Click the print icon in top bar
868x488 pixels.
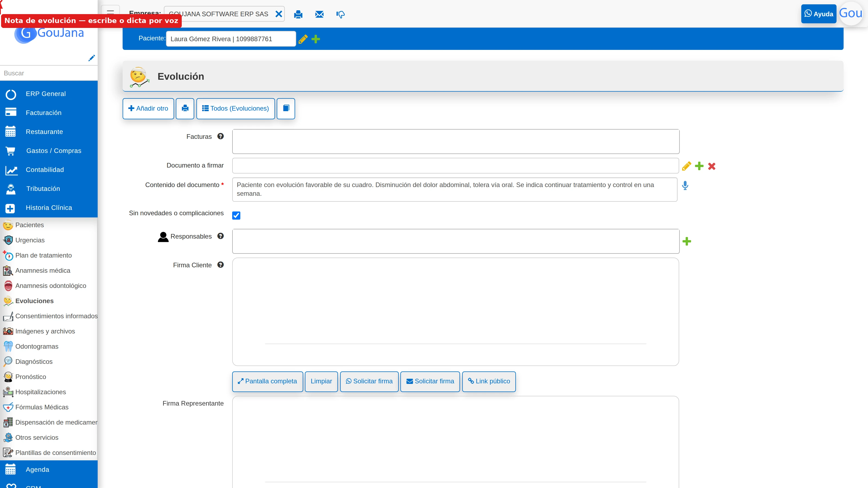point(298,14)
